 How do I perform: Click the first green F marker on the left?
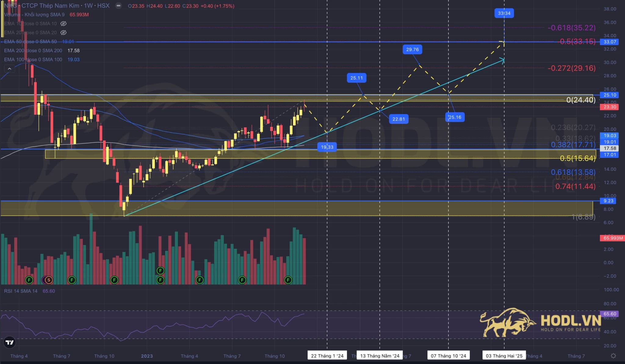(x=29, y=280)
